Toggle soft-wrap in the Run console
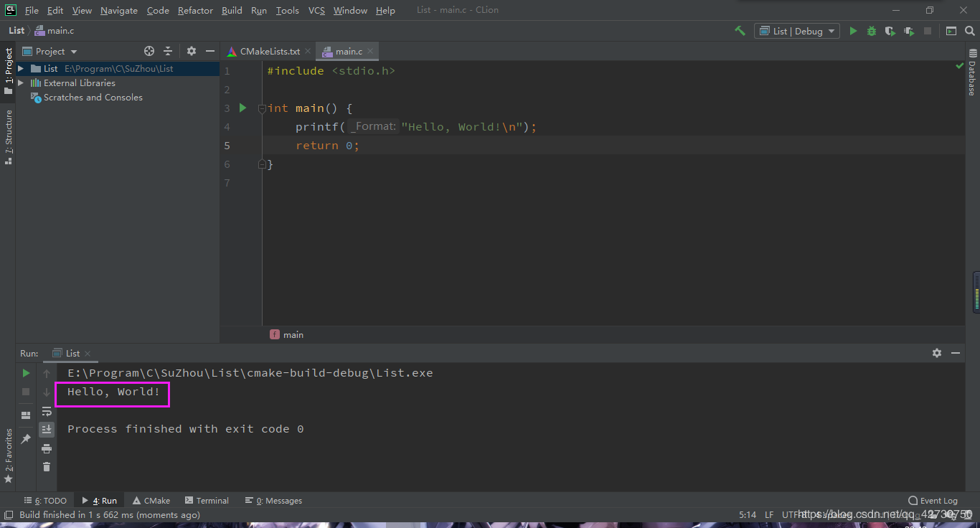 [x=47, y=411]
